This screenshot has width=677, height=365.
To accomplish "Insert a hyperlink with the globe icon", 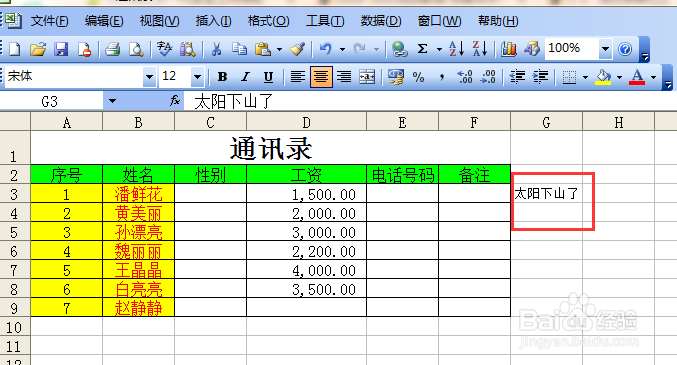I will click(x=399, y=49).
